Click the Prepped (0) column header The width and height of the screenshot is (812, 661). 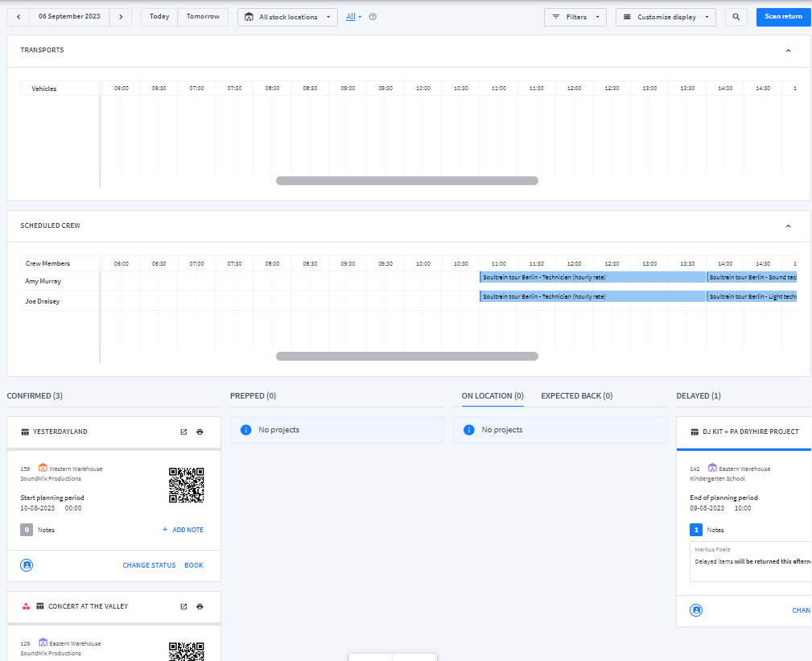pyautogui.click(x=253, y=396)
